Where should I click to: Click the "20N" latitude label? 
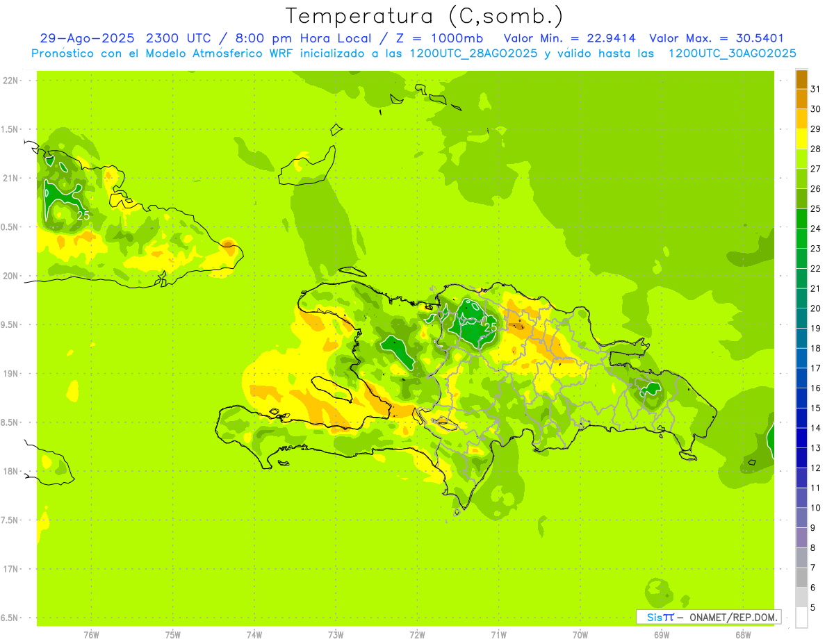pyautogui.click(x=10, y=276)
